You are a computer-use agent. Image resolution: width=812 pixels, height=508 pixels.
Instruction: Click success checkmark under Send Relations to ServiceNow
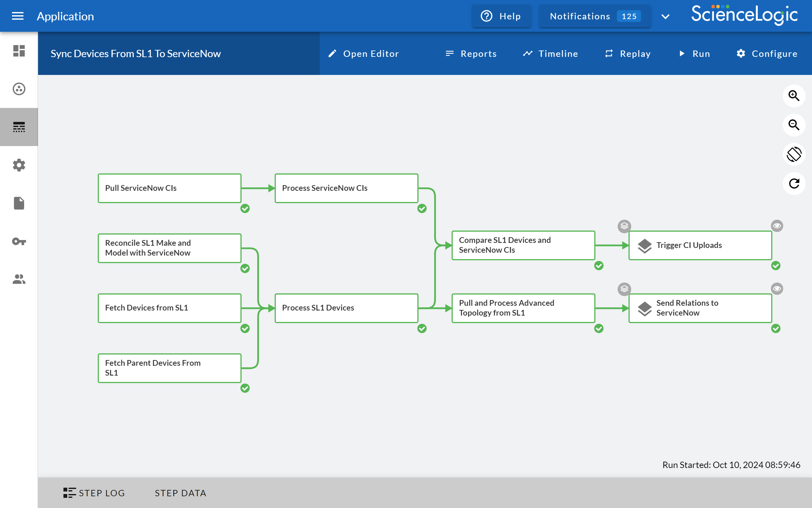[776, 328]
